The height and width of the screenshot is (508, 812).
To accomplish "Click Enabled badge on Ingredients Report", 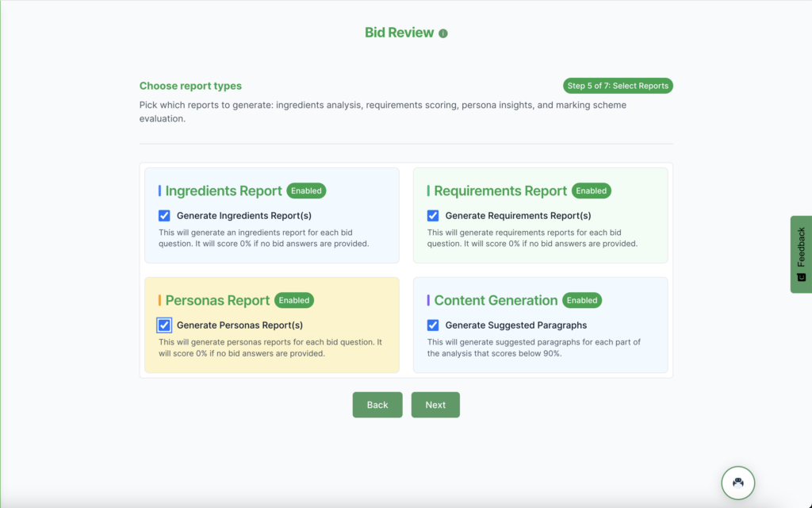I will click(306, 190).
